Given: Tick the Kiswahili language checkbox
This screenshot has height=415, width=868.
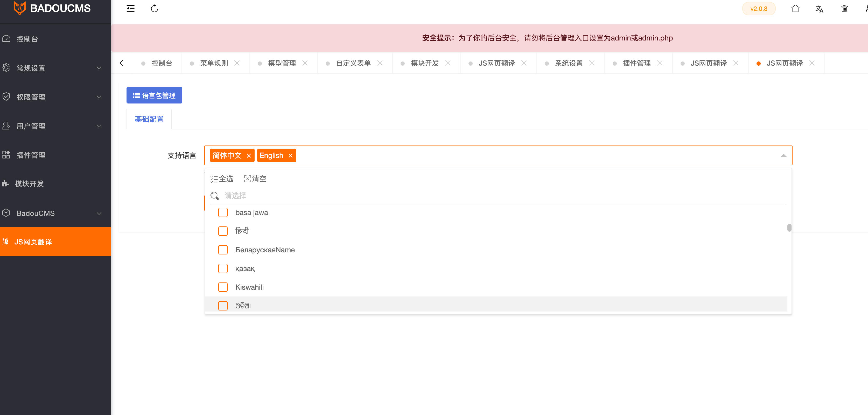Looking at the screenshot, I should 223,287.
